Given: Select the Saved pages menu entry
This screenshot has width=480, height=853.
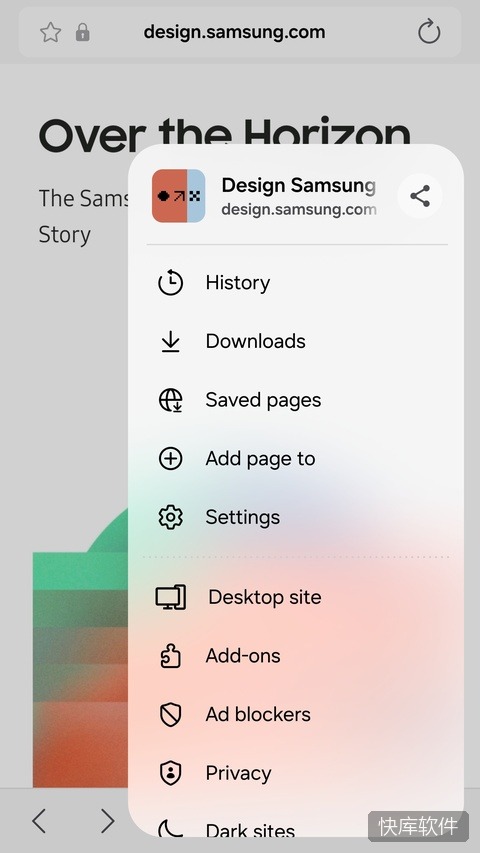Looking at the screenshot, I should point(296,400).
